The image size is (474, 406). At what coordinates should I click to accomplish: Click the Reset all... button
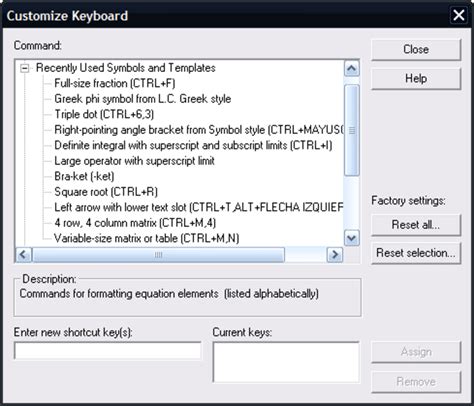[416, 225]
